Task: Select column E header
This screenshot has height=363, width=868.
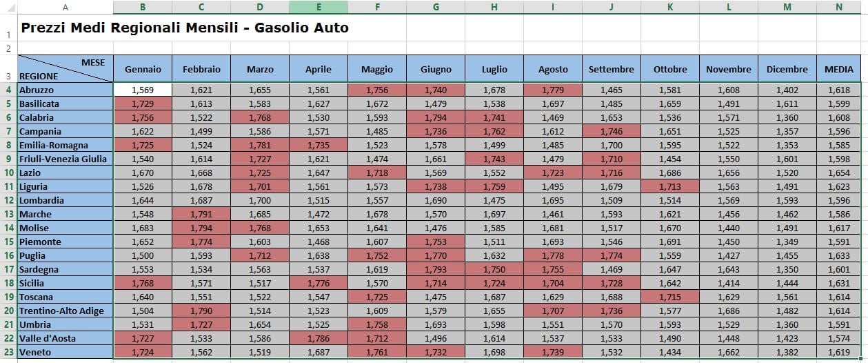Action: [x=319, y=7]
